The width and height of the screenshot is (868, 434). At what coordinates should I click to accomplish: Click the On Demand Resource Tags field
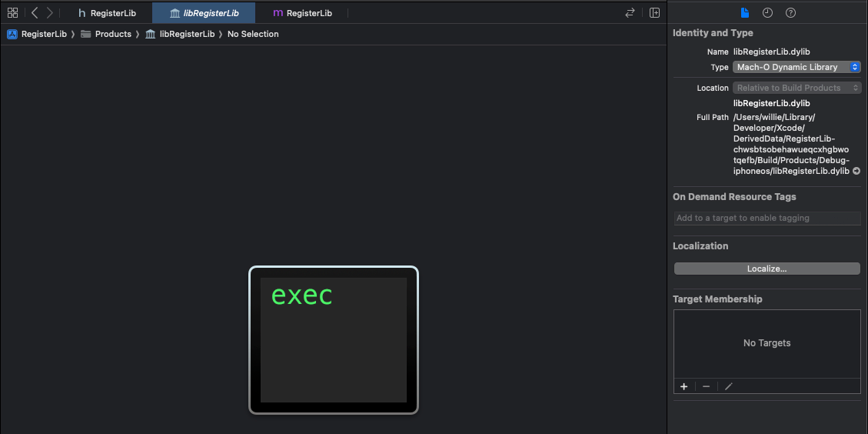click(x=767, y=219)
